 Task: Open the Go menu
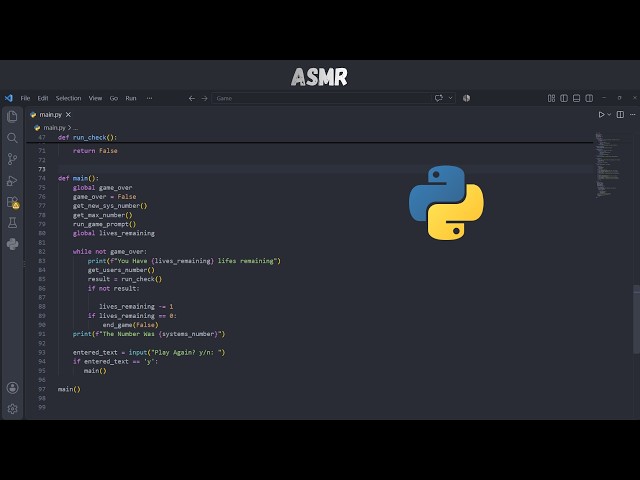[x=113, y=98]
